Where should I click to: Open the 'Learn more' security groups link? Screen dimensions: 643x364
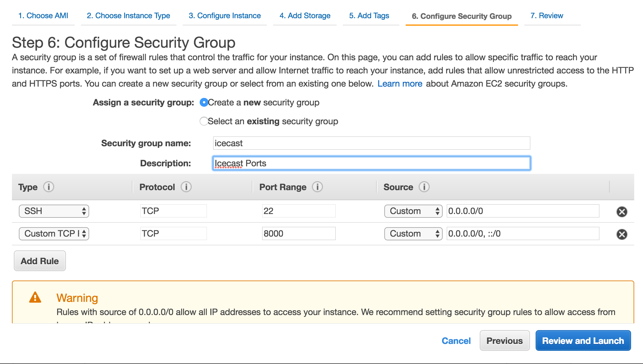(x=400, y=83)
